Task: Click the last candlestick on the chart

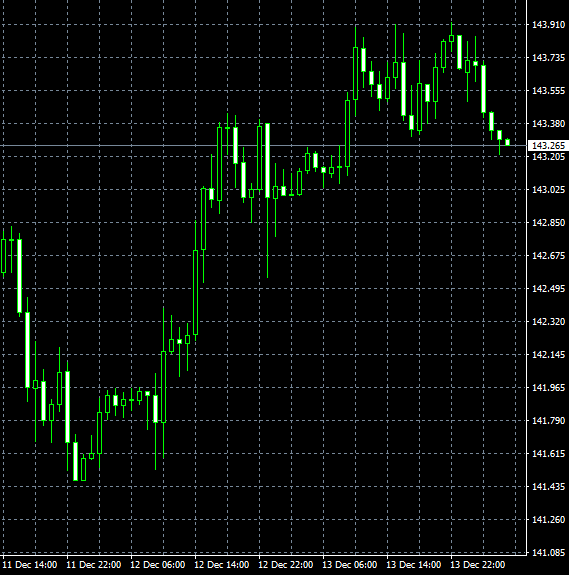Action: (508, 142)
